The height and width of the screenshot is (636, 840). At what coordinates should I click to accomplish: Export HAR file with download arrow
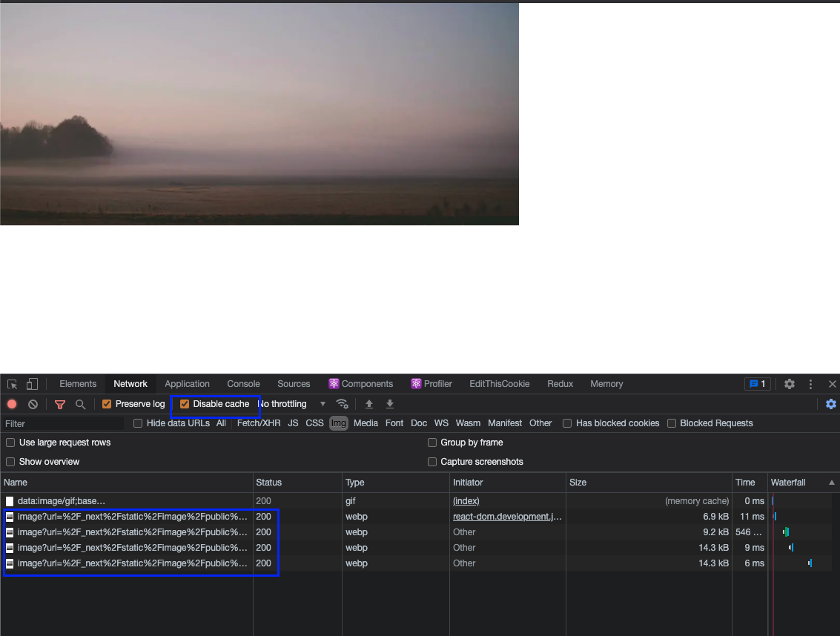coord(390,404)
